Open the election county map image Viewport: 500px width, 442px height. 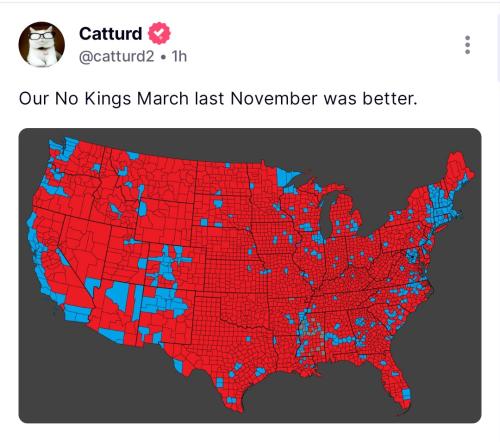click(x=250, y=276)
